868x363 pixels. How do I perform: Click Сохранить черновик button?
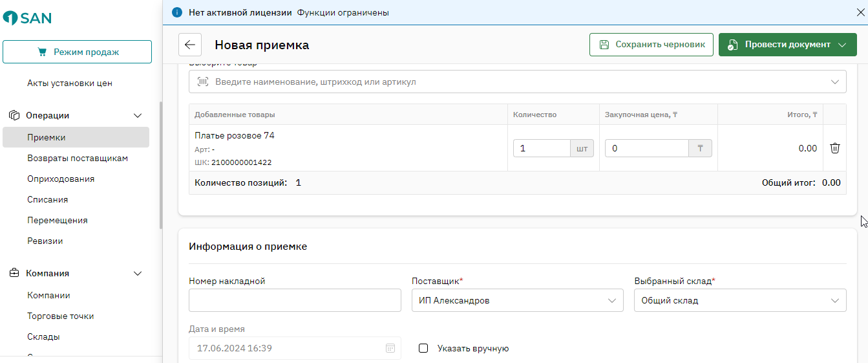tap(651, 45)
